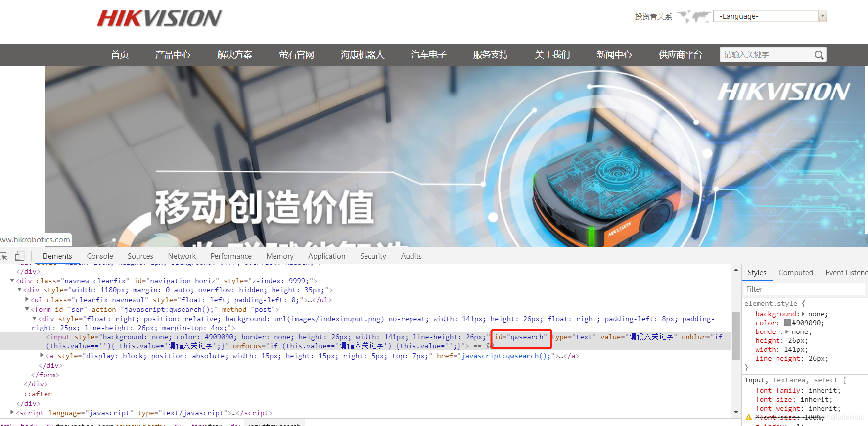Open the 供应商平台 navigation item
This screenshot has width=868, height=426.
(680, 55)
